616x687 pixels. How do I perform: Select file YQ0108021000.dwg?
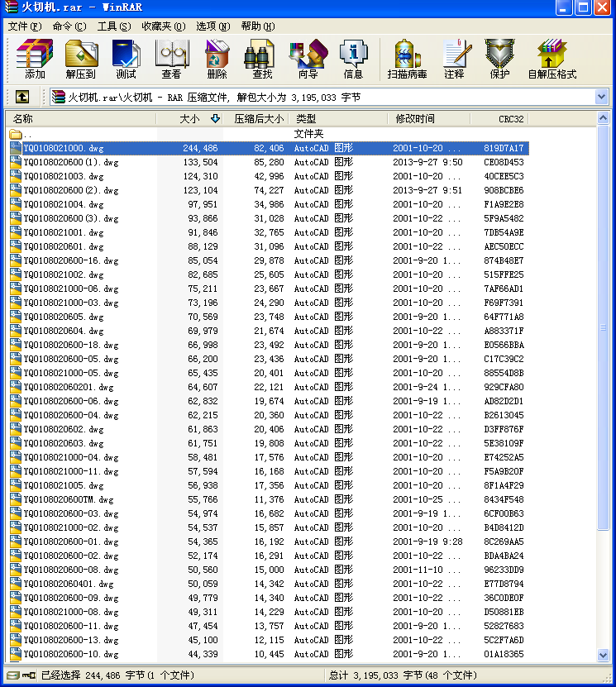[x=269, y=148]
